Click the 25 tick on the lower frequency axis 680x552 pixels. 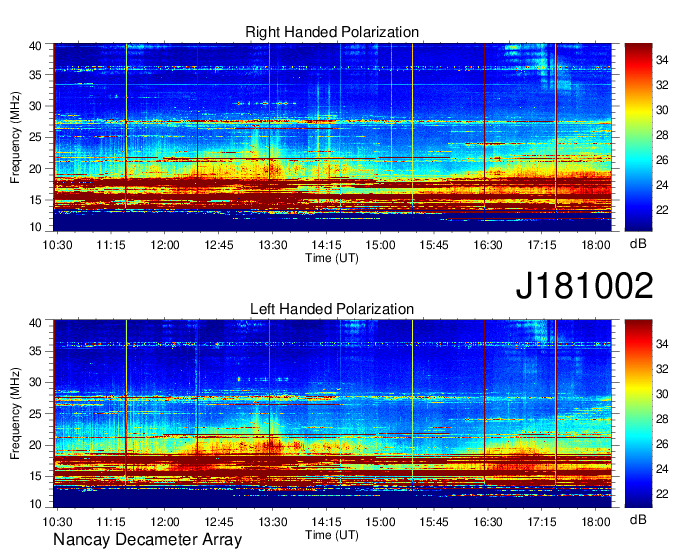point(35,414)
